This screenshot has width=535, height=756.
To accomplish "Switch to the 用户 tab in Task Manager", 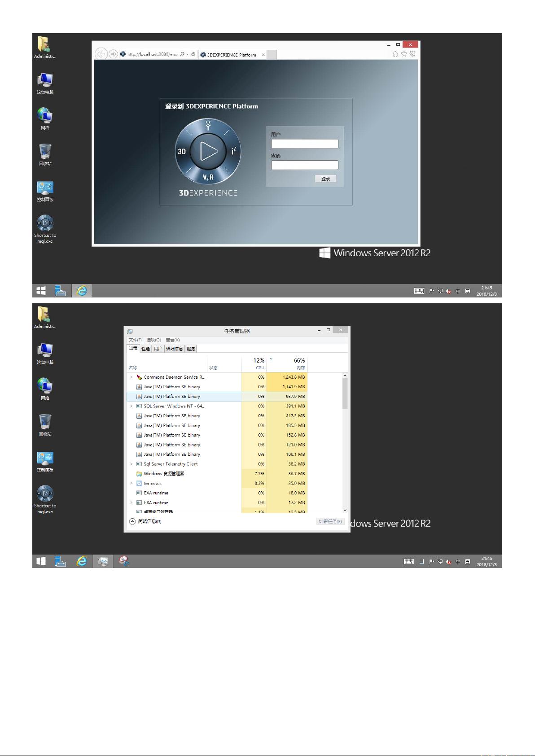I will 158,349.
